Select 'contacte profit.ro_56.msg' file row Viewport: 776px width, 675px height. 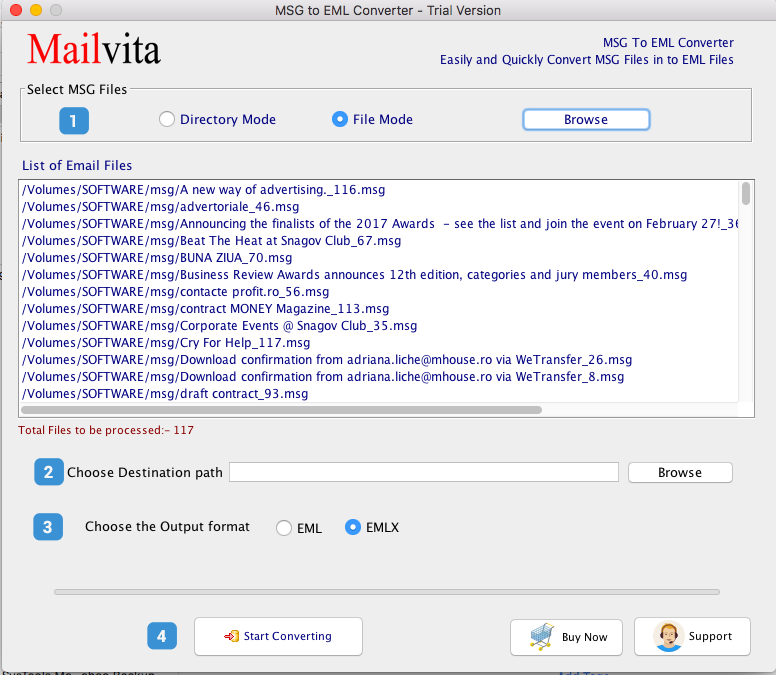pos(379,291)
